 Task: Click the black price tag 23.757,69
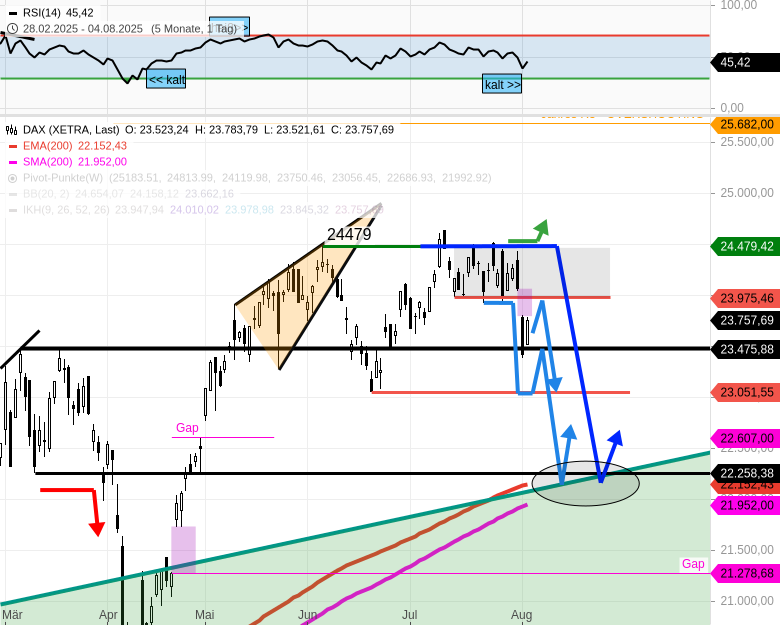[x=744, y=320]
